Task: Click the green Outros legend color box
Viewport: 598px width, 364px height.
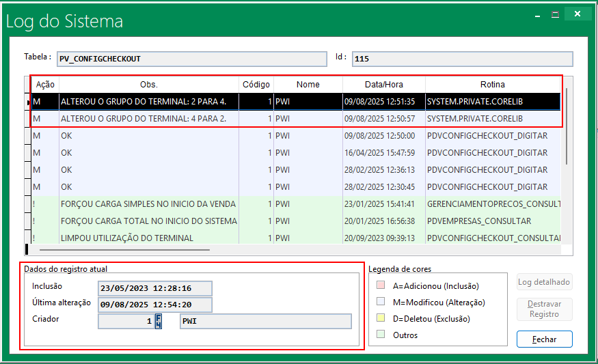Action: 381,335
